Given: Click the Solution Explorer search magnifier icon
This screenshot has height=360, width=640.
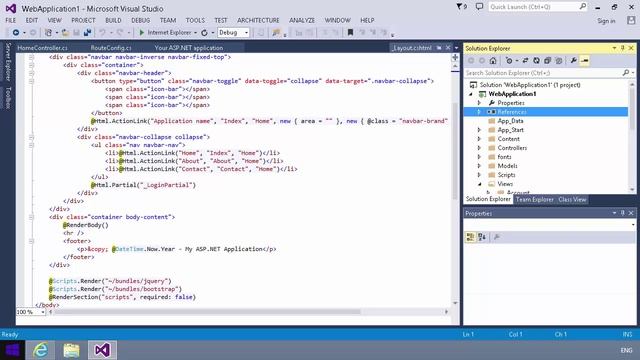Looking at the screenshot, I should pos(626,73).
